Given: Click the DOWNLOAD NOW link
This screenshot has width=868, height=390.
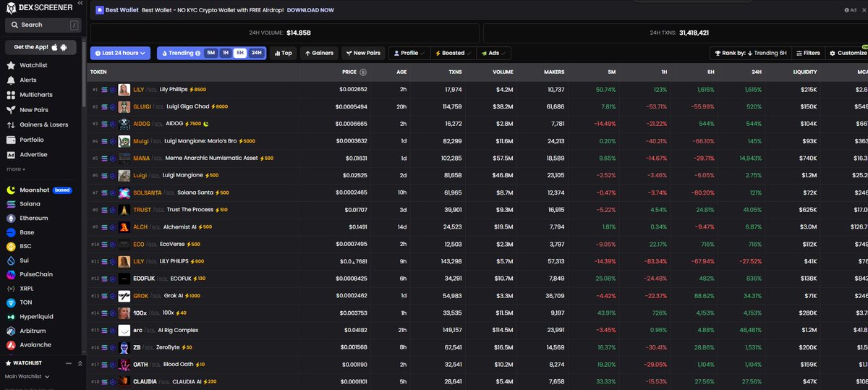Looking at the screenshot, I should point(310,10).
